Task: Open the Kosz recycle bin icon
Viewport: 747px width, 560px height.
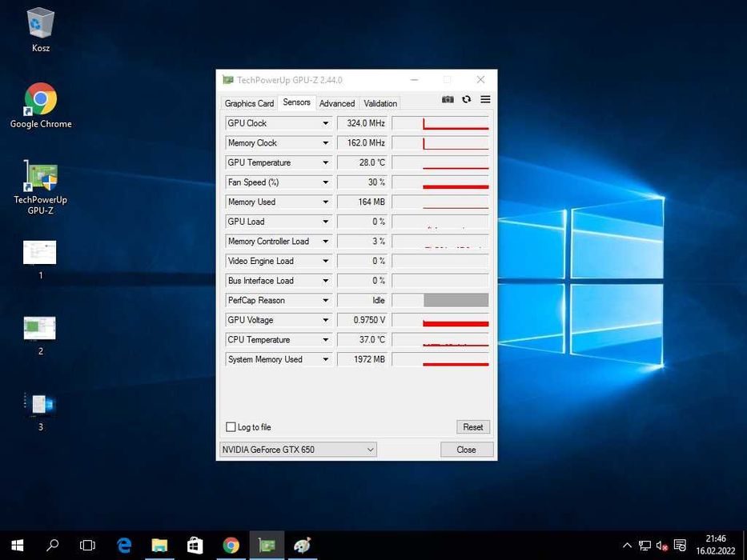Action: (40, 29)
